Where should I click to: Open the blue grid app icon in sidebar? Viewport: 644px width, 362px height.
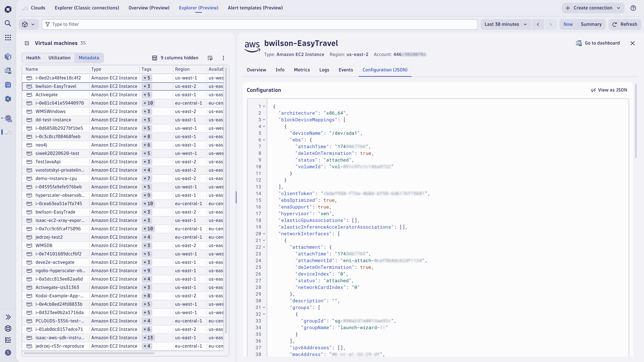(8, 85)
